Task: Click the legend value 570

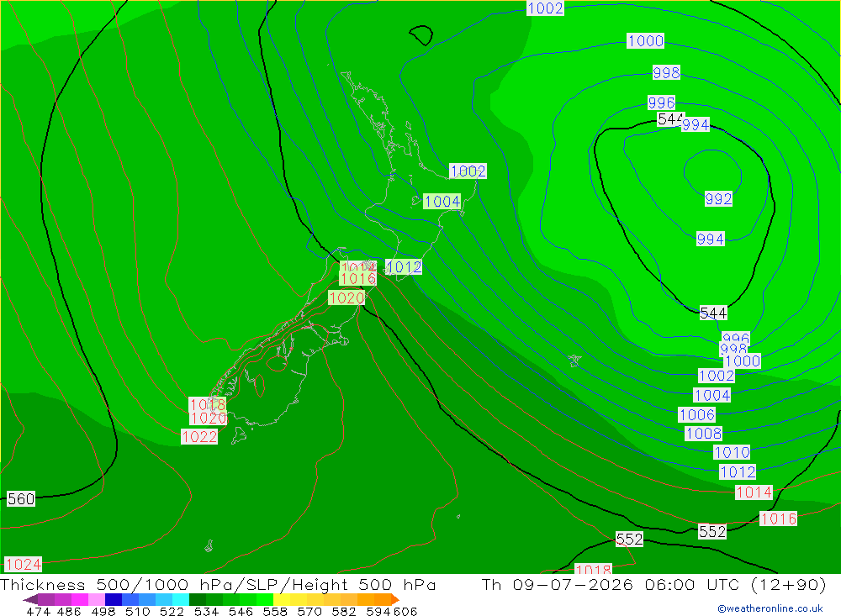Action: [x=309, y=611]
